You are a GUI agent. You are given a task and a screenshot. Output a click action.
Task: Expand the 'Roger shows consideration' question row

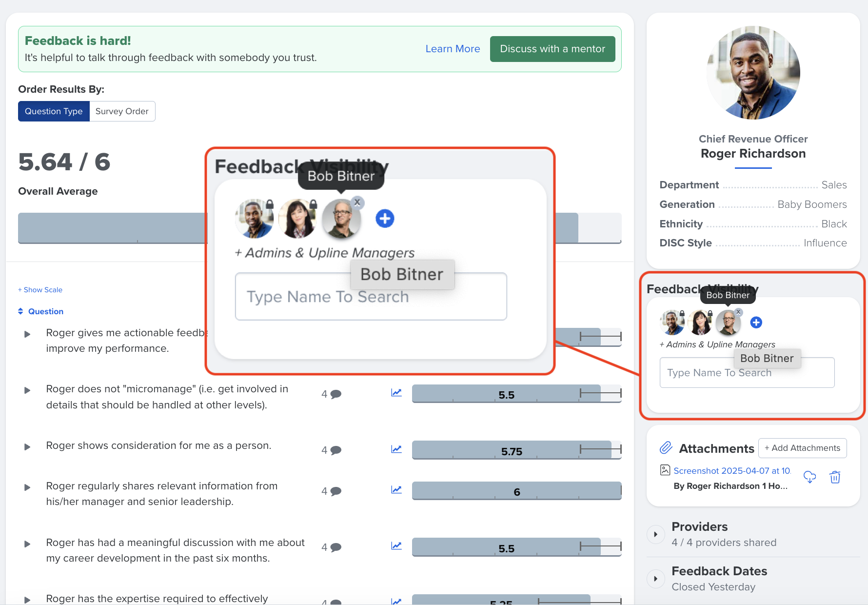[27, 447]
